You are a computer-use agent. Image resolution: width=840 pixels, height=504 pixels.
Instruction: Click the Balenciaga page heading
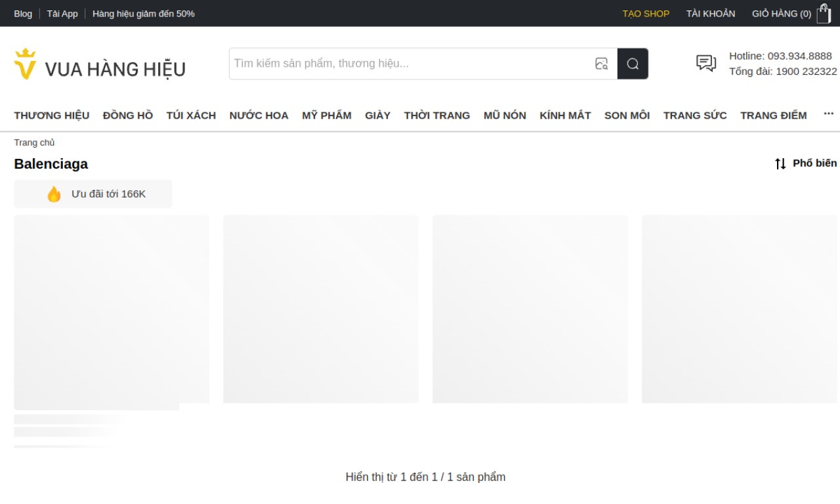point(51,164)
